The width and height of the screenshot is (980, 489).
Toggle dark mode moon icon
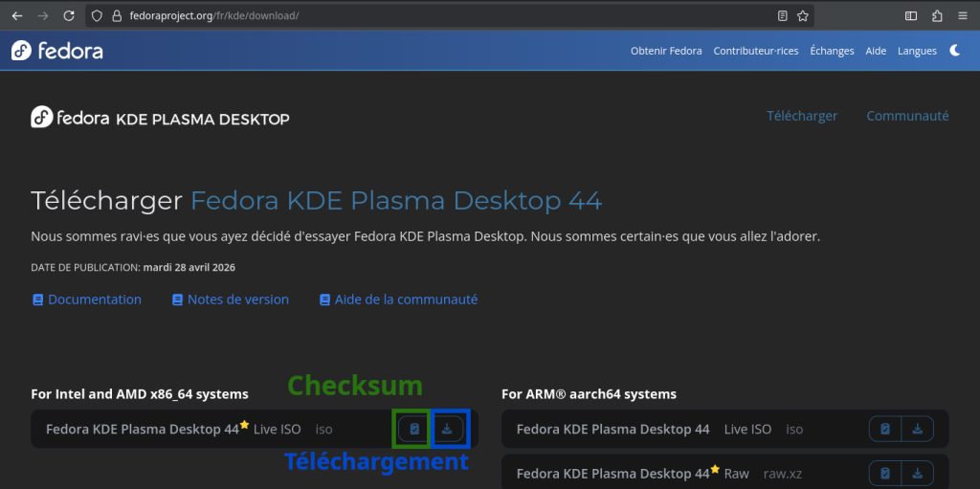pyautogui.click(x=955, y=51)
